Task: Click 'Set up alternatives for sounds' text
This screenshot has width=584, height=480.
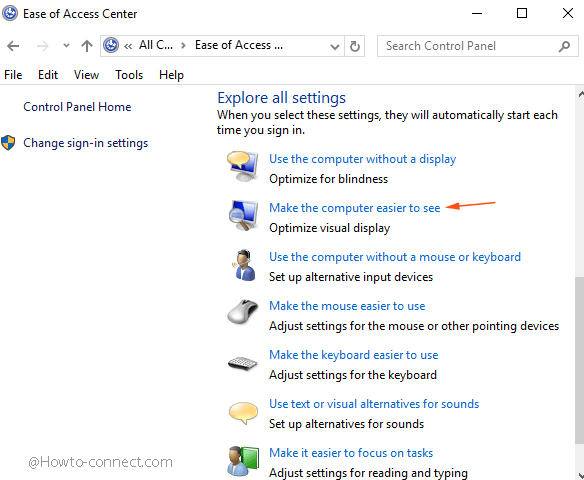Action: coord(346,424)
